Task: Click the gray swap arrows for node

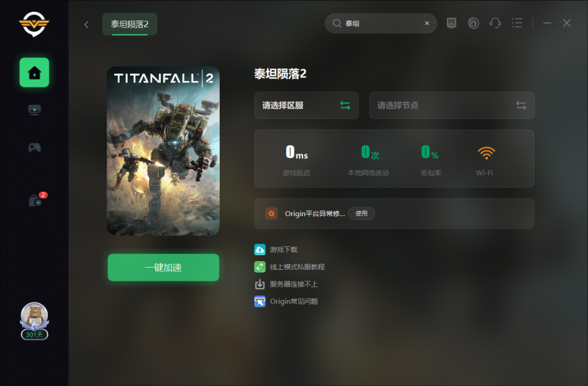Action: (x=521, y=105)
